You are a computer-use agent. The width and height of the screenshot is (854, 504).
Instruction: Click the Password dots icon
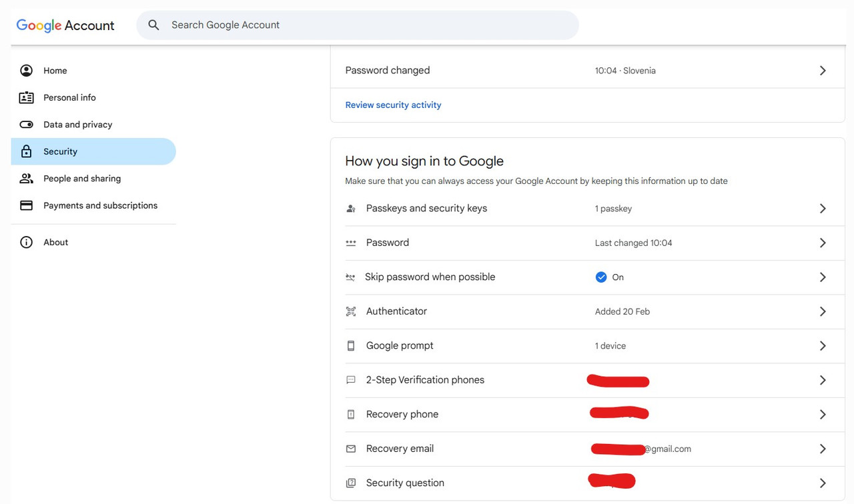coord(351,243)
